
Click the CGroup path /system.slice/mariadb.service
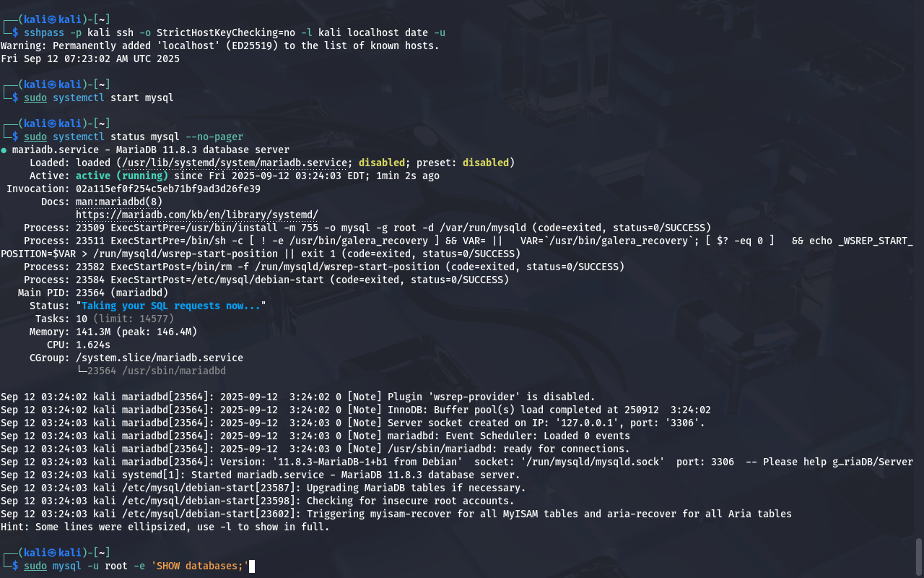(160, 358)
